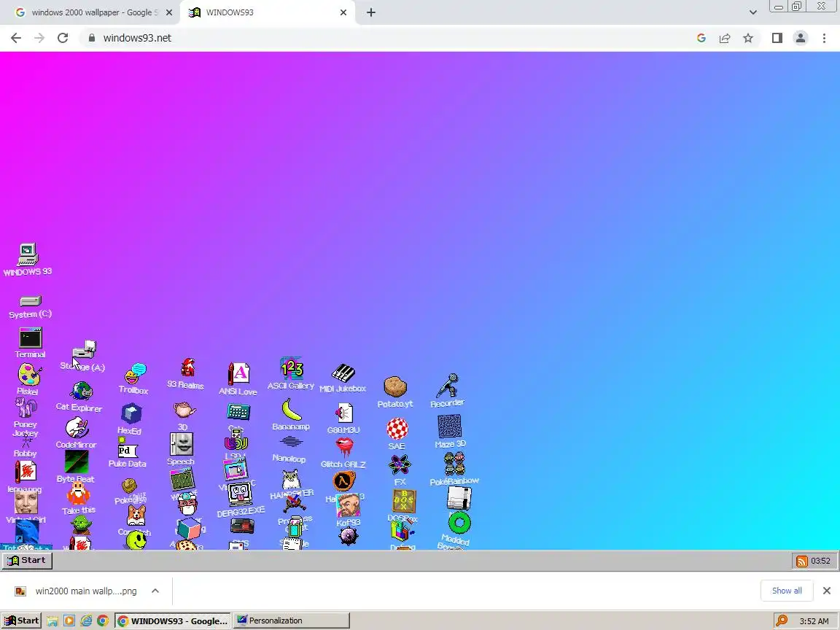Open the WINDOWS 93 computer icon
840x630 pixels.
(27, 255)
